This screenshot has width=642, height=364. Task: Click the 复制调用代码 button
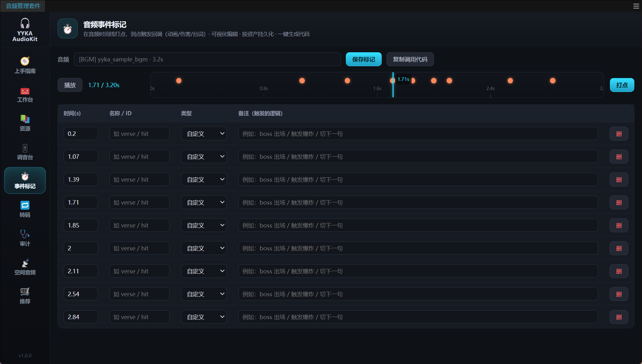(x=410, y=59)
